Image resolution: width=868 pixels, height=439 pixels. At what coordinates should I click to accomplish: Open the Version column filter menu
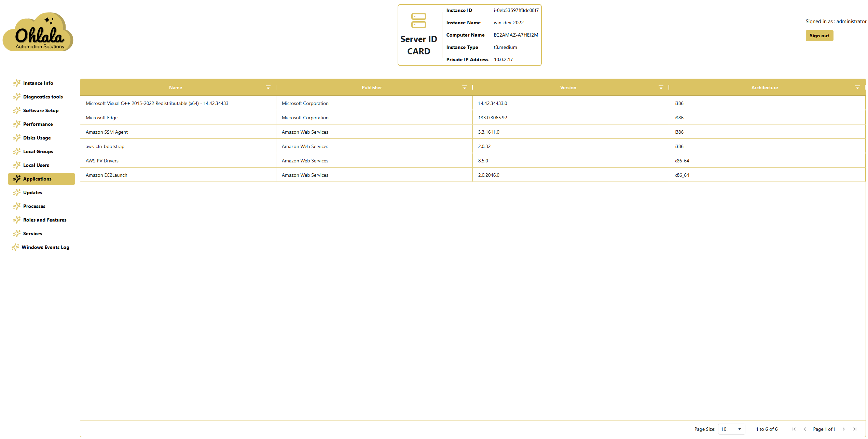click(661, 87)
